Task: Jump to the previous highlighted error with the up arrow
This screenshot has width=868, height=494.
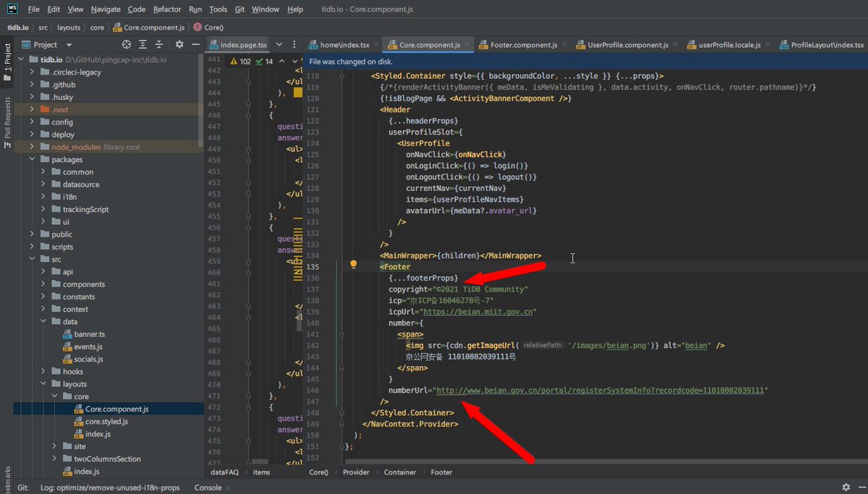Action: click(x=284, y=61)
